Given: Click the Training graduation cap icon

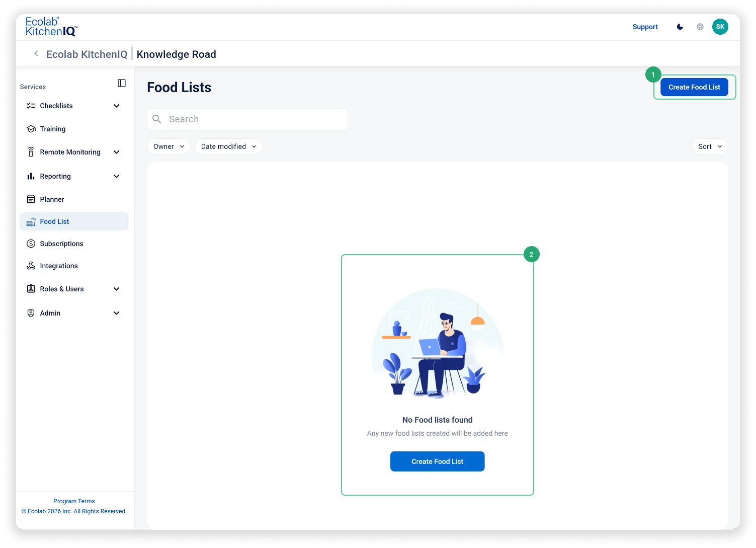Looking at the screenshot, I should 31,129.
